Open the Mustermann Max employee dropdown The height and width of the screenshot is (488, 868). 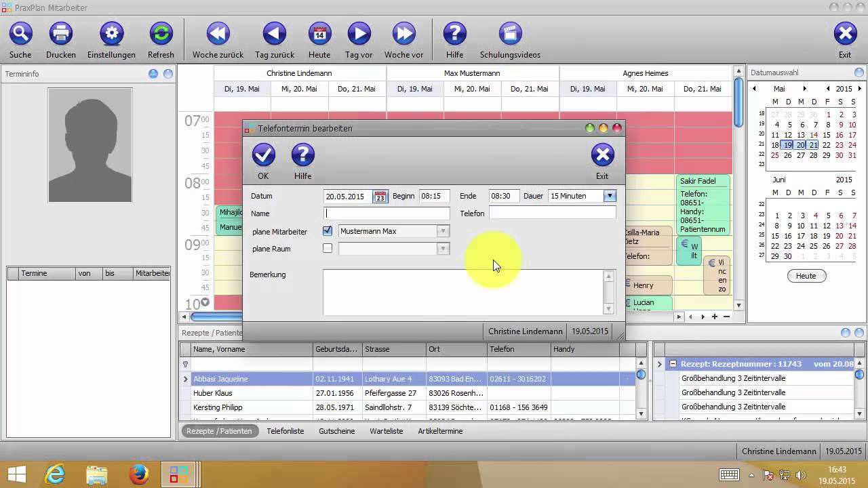443,231
